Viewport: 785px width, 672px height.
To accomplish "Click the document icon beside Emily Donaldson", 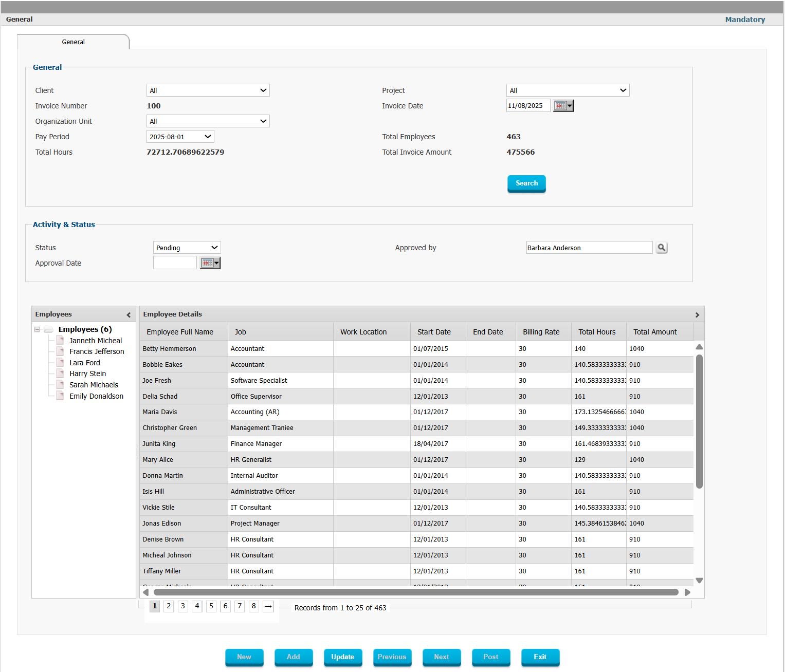I will [60, 396].
